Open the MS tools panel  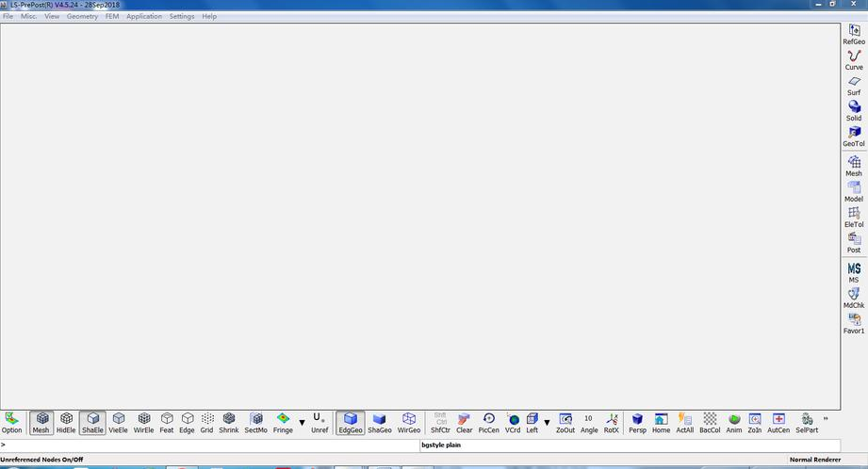854,273
